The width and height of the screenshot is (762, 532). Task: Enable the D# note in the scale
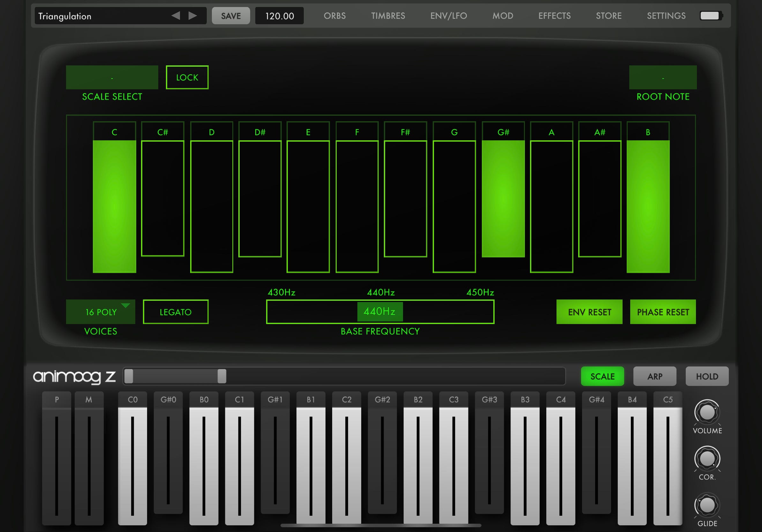[260, 189]
